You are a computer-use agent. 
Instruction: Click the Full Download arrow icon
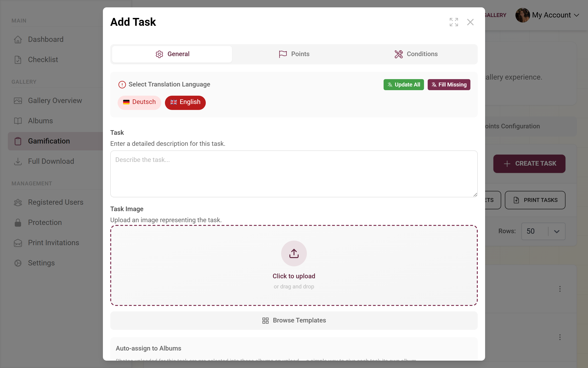(x=18, y=161)
